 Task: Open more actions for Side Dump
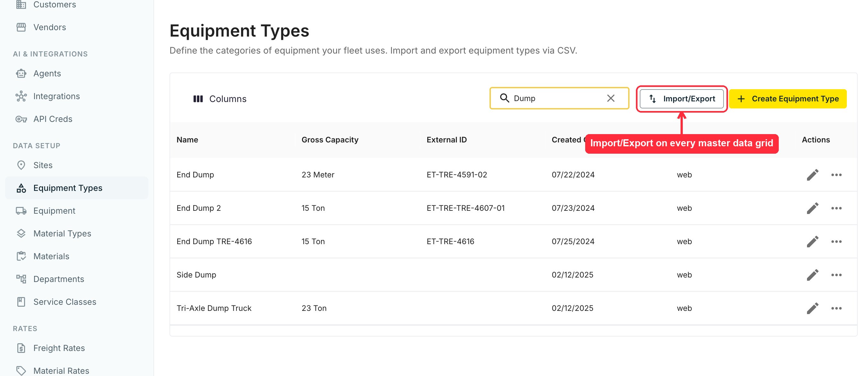tap(836, 275)
